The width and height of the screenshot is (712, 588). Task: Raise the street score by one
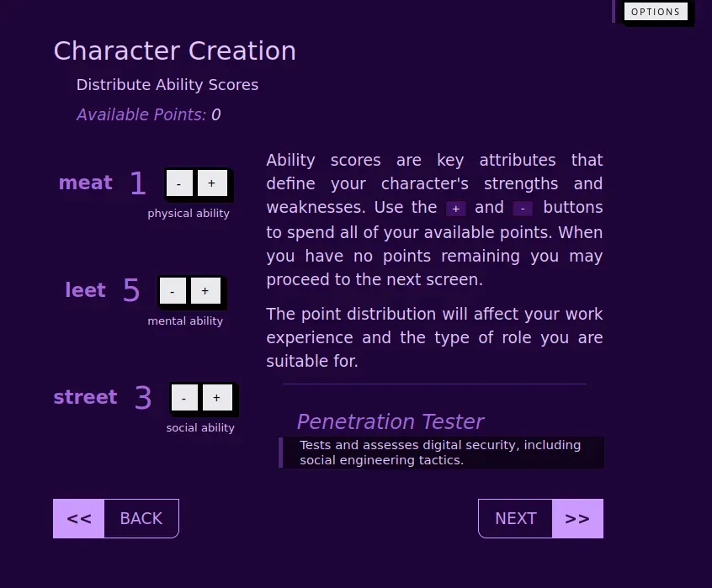pyautogui.click(x=216, y=398)
